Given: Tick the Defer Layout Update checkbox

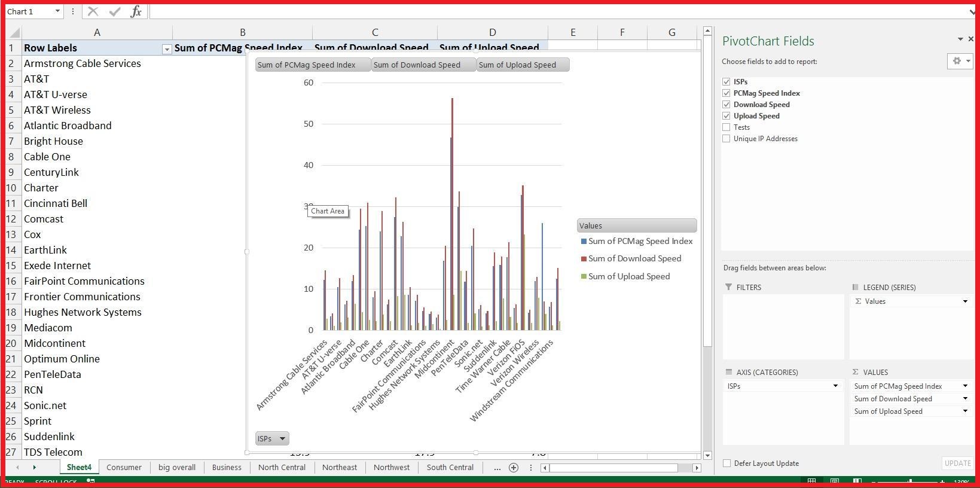Looking at the screenshot, I should [726, 463].
